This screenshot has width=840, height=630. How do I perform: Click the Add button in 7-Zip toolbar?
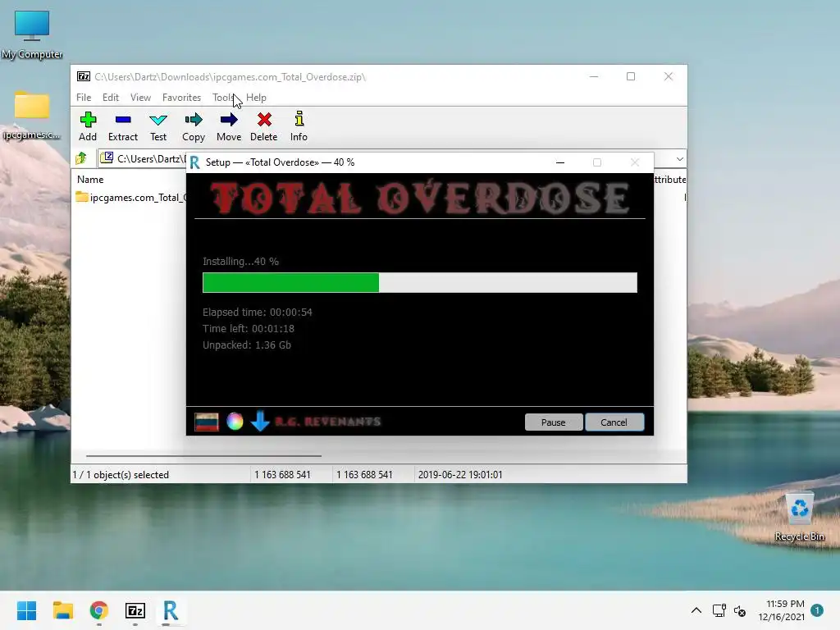point(88,126)
